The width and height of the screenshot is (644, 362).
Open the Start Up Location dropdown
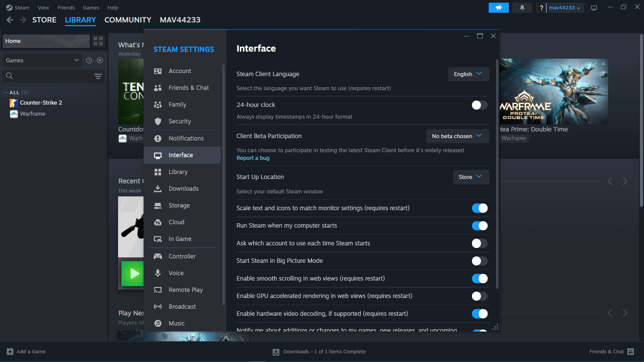[471, 177]
